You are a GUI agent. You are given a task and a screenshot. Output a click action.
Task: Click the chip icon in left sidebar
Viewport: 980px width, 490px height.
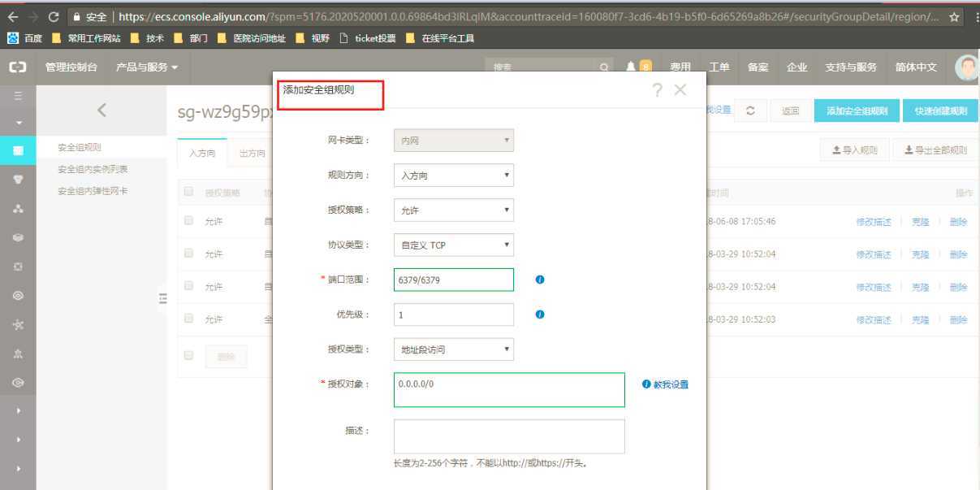(x=18, y=266)
